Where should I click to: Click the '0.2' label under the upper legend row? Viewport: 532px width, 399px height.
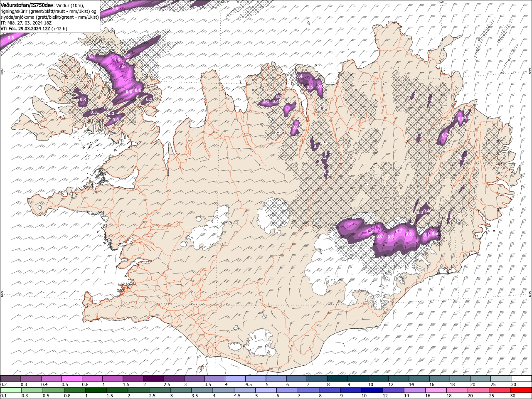point(3,384)
